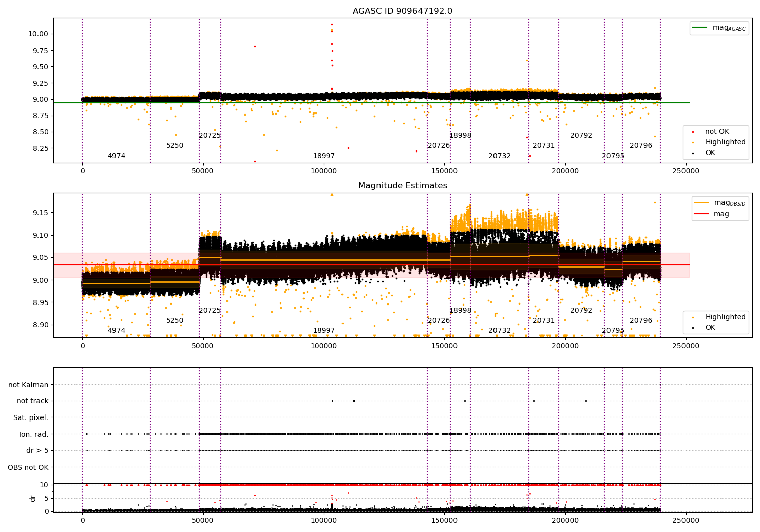
Task: Click y-axis tick 8.95 in Magnitude Estimates plot
Action: tap(40, 303)
